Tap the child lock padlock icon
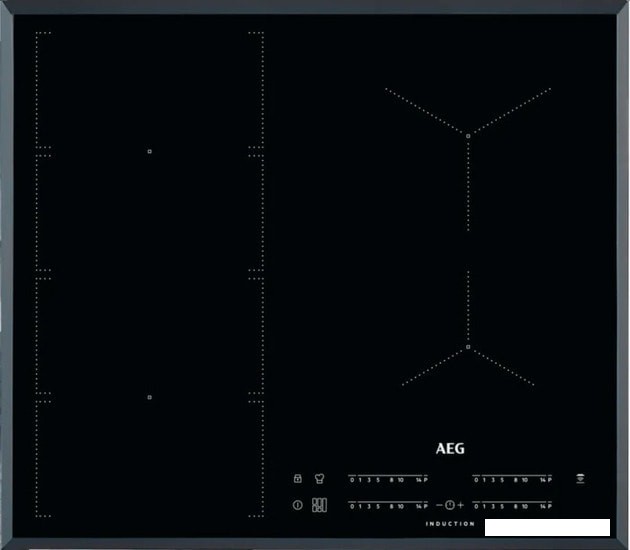This screenshot has width=630, height=550. (x=298, y=478)
